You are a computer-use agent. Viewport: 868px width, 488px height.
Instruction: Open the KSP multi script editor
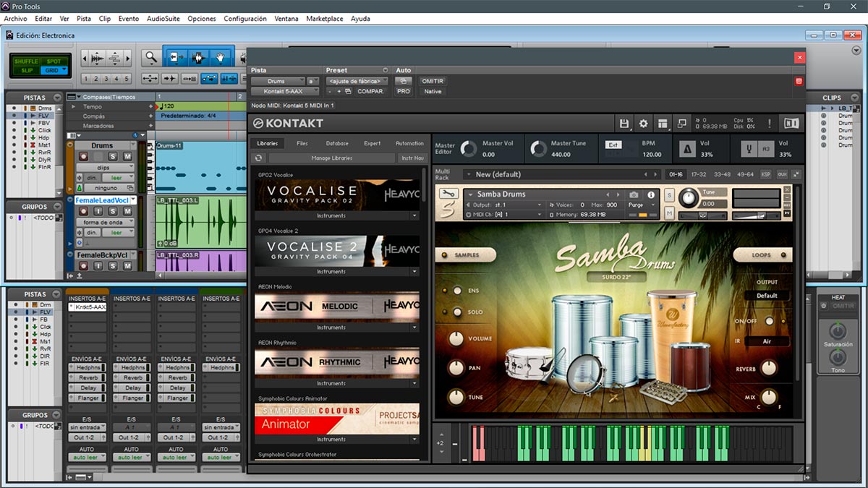coord(766,174)
